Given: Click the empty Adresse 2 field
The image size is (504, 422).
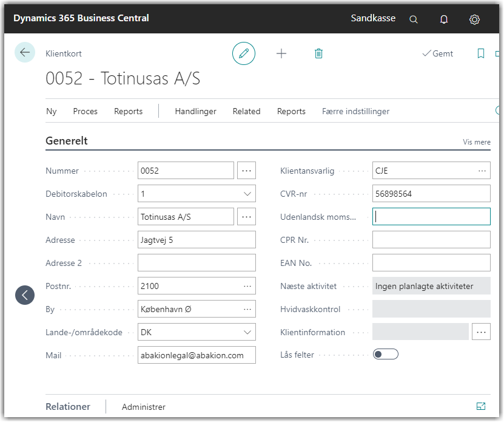Looking at the screenshot, I should pos(197,263).
